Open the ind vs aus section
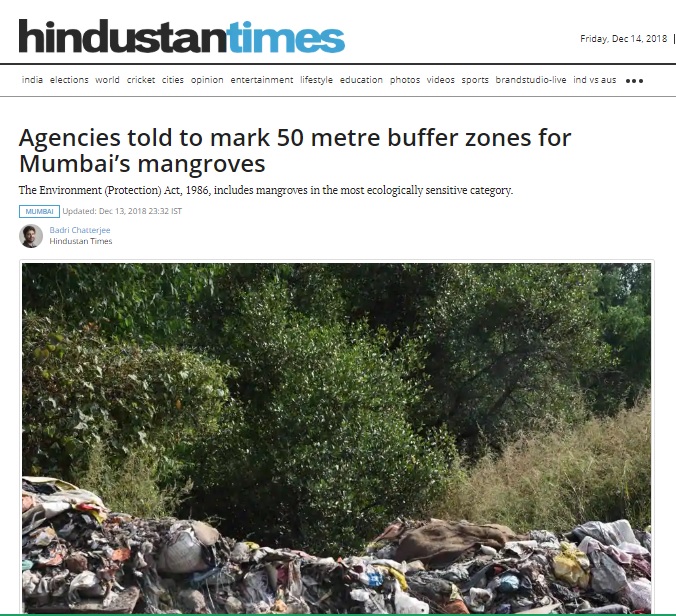This screenshot has height=616, width=676. [x=595, y=80]
